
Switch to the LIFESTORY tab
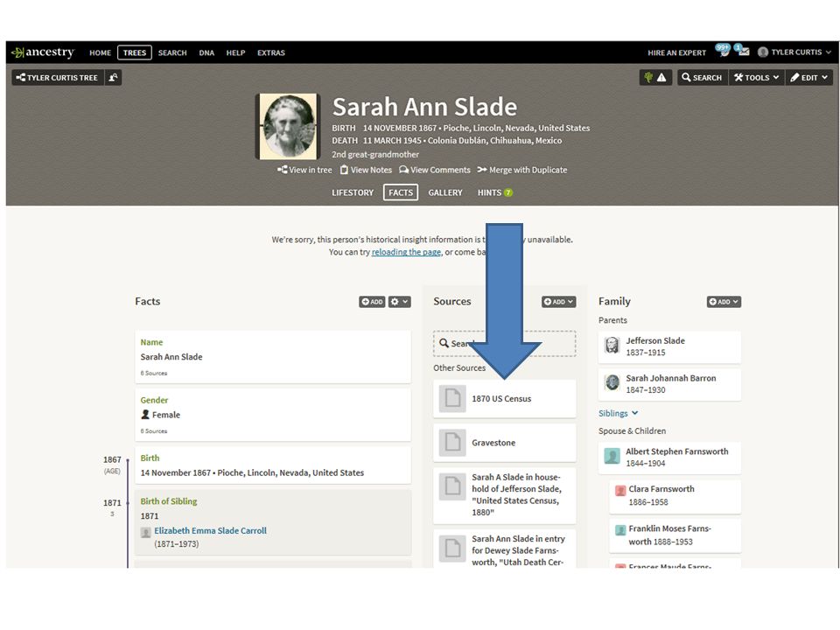pyautogui.click(x=353, y=192)
